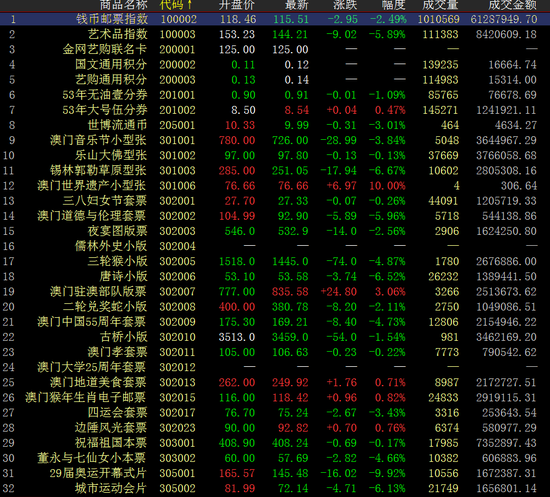Click volume 139235

pyautogui.click(x=441, y=65)
